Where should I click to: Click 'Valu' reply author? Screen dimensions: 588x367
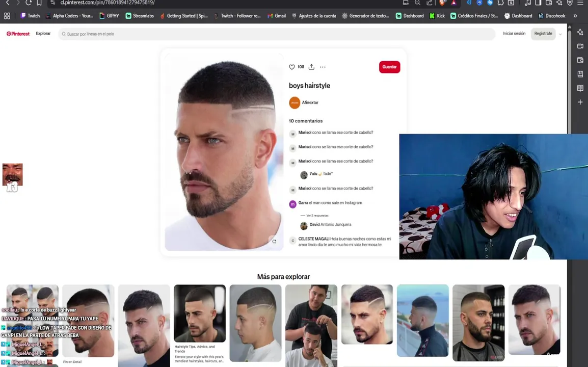click(313, 174)
